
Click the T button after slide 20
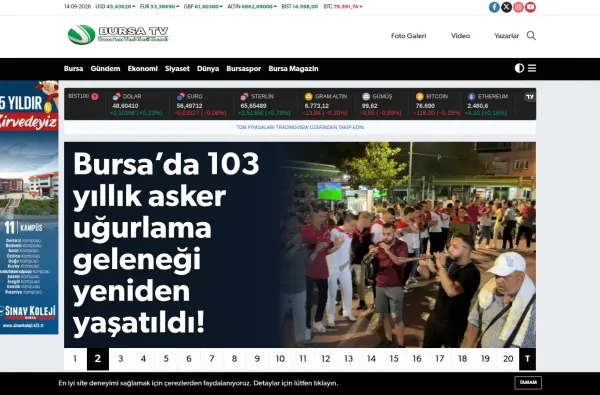527,359
